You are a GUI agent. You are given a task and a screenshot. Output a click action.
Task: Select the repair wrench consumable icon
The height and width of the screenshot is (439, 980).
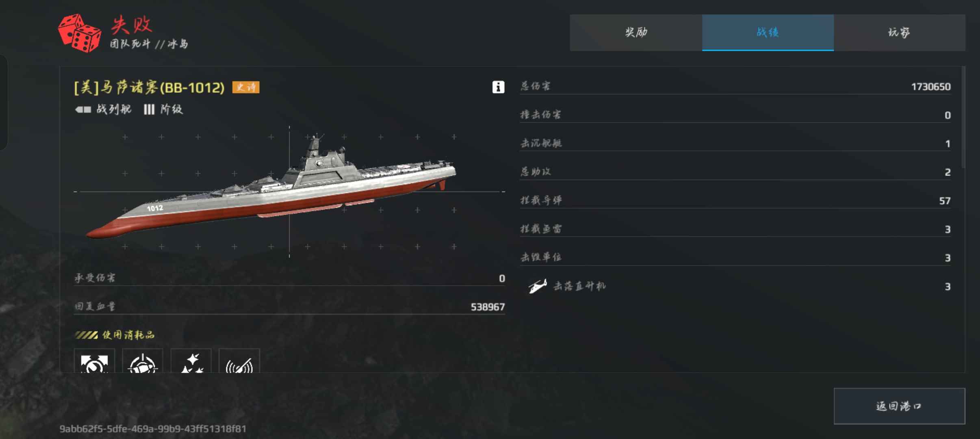pyautogui.click(x=94, y=361)
